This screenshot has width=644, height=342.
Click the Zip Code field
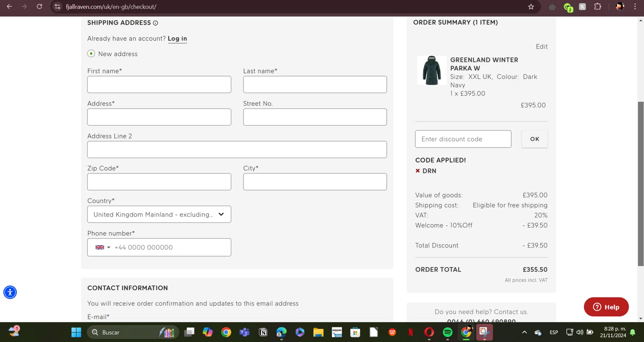click(x=159, y=182)
